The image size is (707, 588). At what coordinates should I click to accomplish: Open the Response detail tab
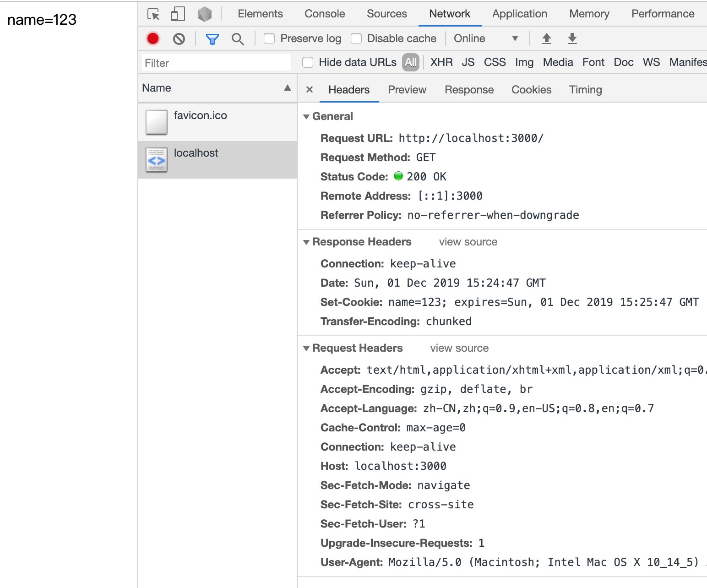click(x=469, y=90)
